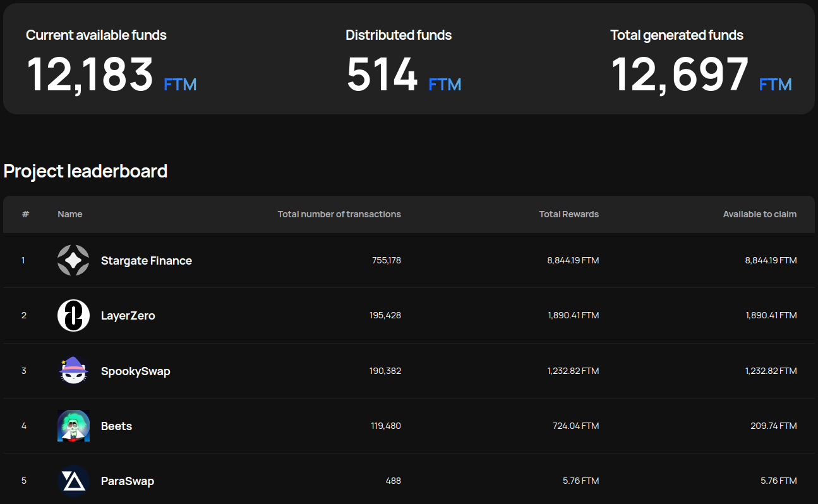The image size is (818, 504).
Task: Click the 12,697 generated funds value
Action: point(680,75)
